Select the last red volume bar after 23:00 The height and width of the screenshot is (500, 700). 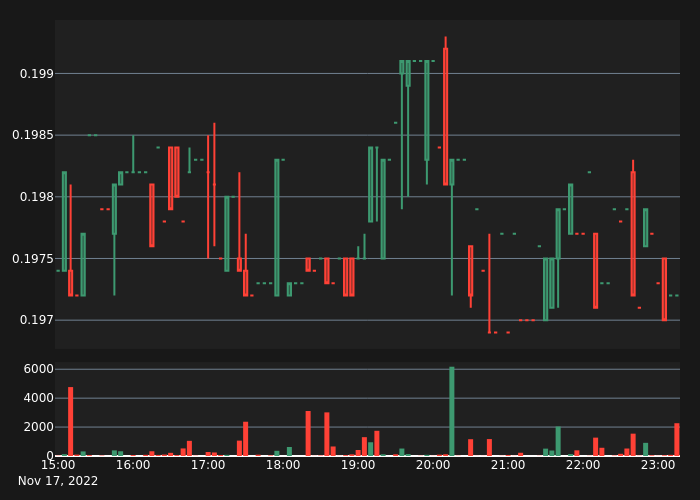click(x=677, y=439)
